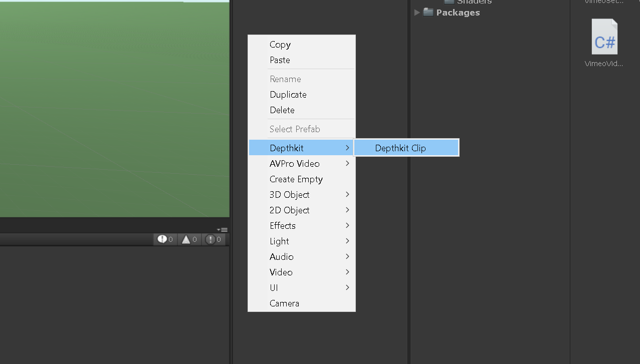Expand the Packages folder in the Project tree
This screenshot has width=640, height=364.
click(417, 13)
